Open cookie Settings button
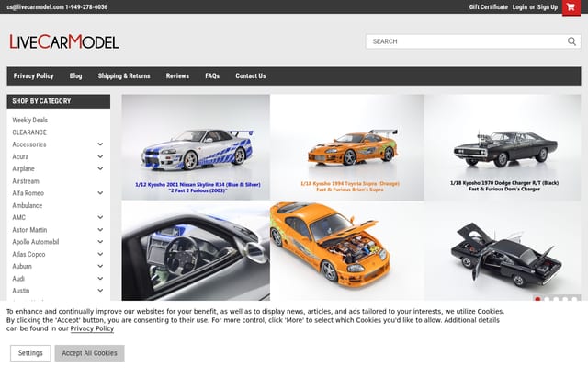The image size is (588, 368). [30, 353]
